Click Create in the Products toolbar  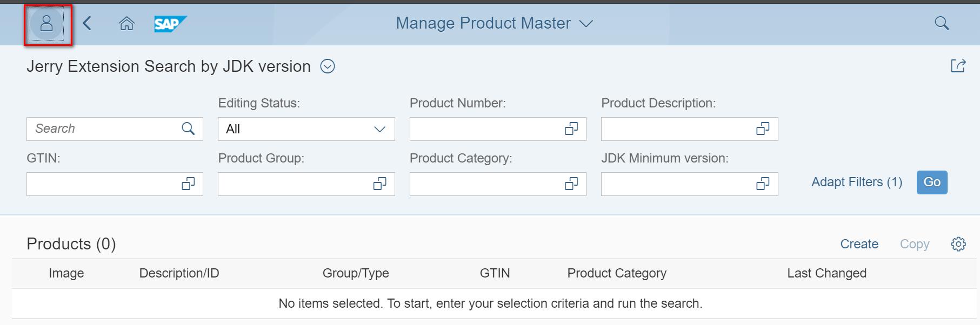[859, 244]
